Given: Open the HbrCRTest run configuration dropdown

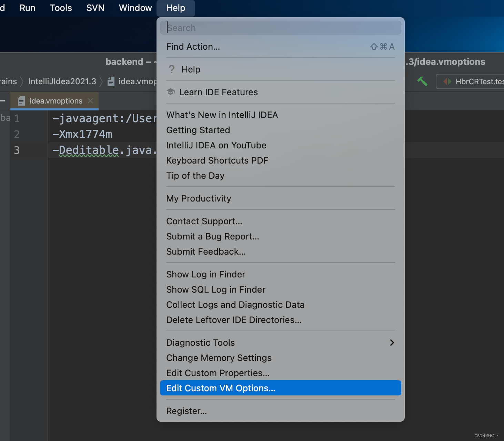Looking at the screenshot, I should (470, 81).
